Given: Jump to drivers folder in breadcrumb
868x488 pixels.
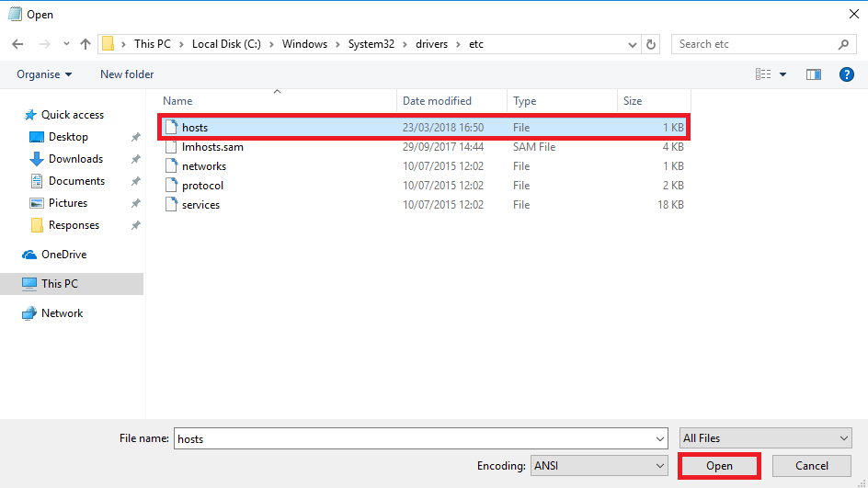Looking at the screenshot, I should [x=432, y=44].
